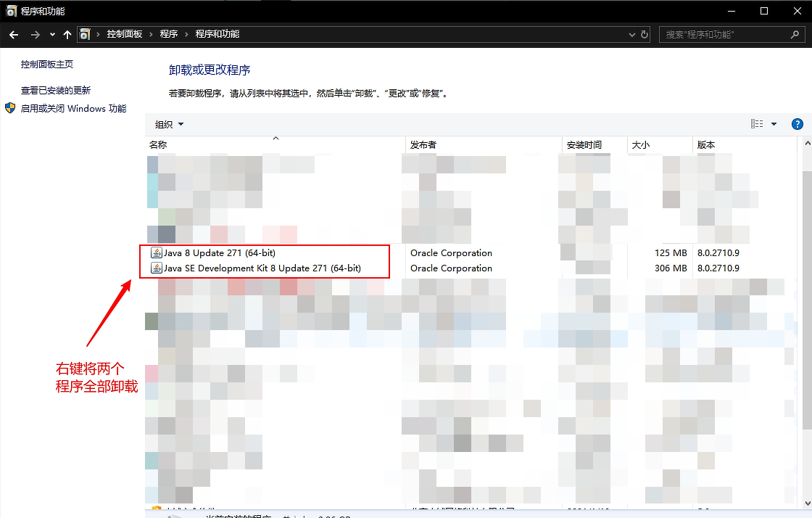Sort list by 名称 column header

click(x=158, y=145)
